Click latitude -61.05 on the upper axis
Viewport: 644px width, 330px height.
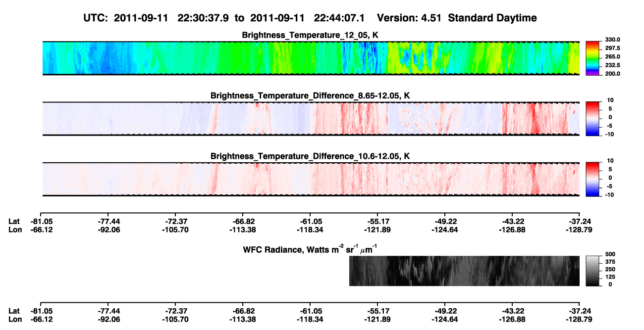click(x=310, y=221)
